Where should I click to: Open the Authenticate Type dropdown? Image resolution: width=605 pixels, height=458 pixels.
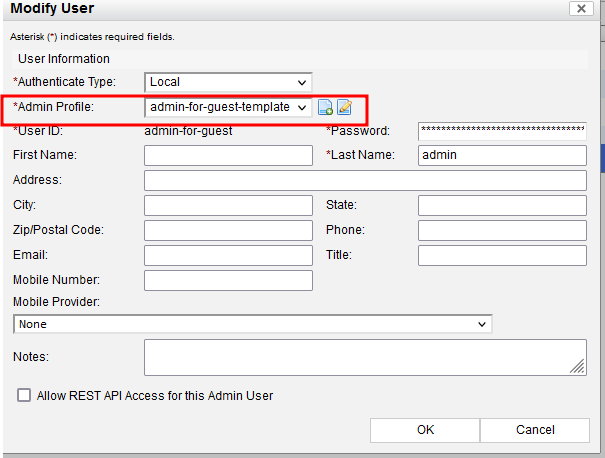point(228,82)
